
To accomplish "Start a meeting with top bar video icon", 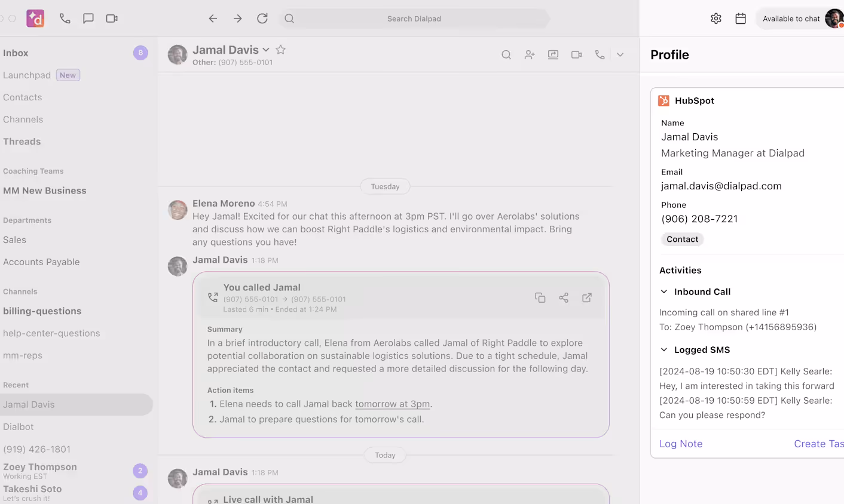I will (112, 19).
